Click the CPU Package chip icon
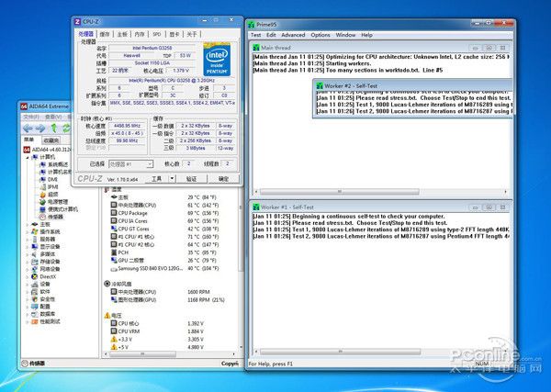 114,213
